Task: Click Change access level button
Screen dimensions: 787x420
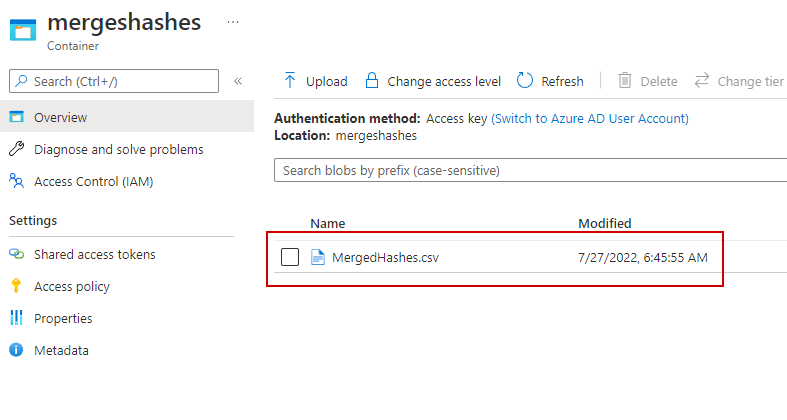Action: point(432,81)
